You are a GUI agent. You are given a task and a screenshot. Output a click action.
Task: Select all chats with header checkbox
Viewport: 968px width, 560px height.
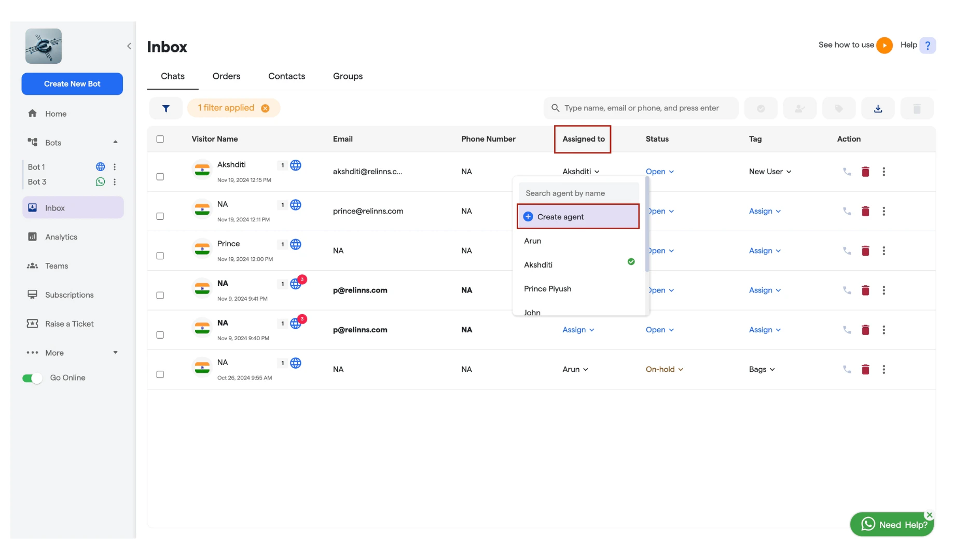160,139
